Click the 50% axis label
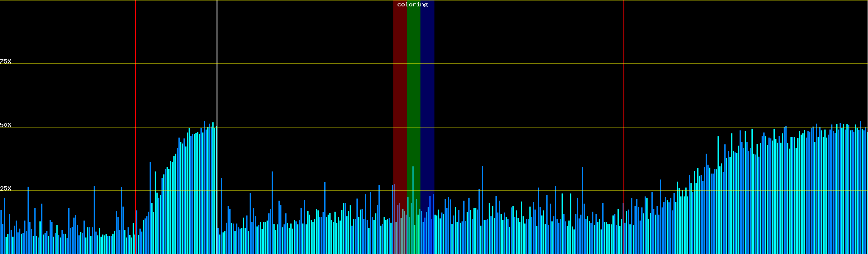Viewport: 868px width, 254px height. (6, 125)
